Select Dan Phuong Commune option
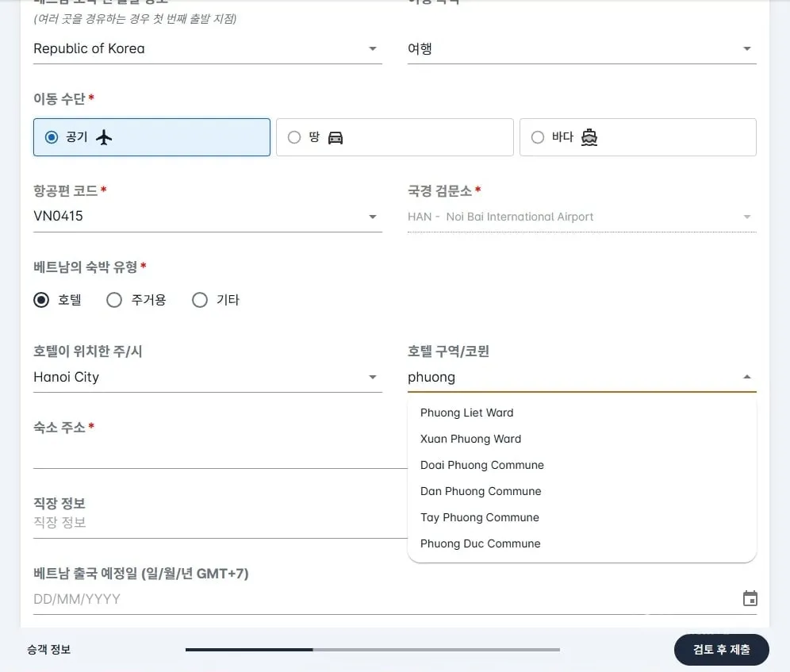This screenshot has height=672, width=790. pos(582,492)
